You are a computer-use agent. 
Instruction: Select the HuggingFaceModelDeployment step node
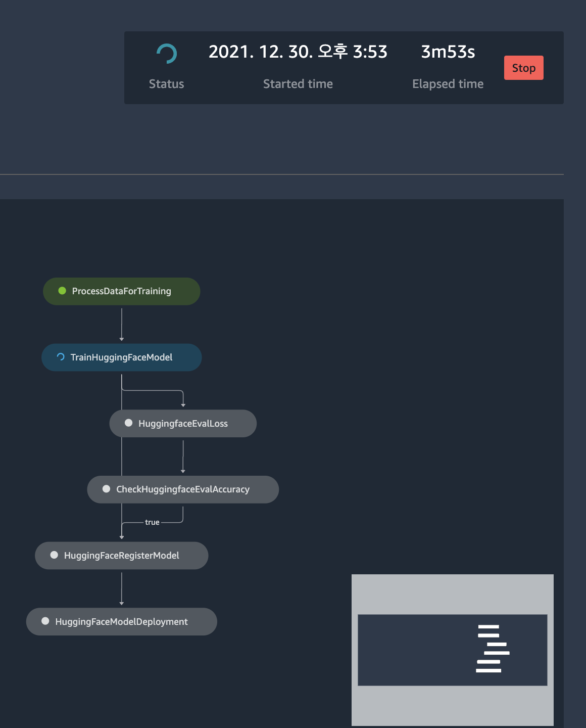tap(122, 622)
